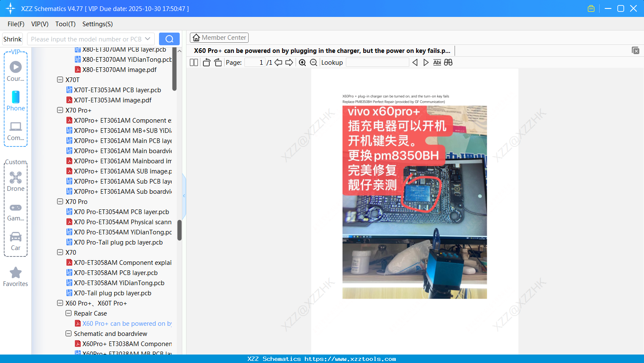Image resolution: width=644 pixels, height=363 pixels.
Task: Open the Member Center
Action: [x=219, y=38]
